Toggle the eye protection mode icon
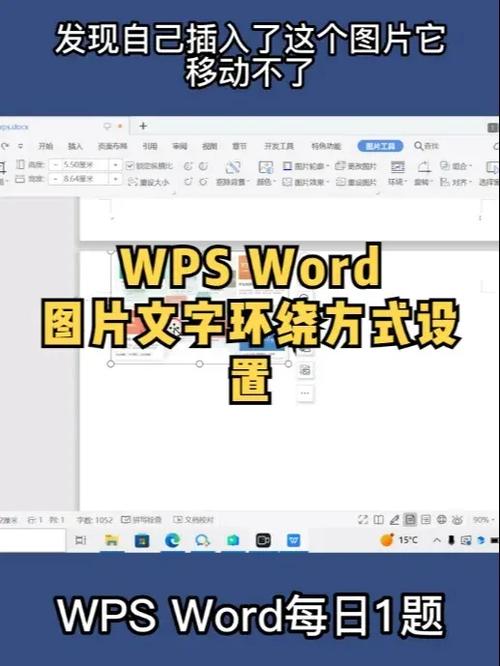Image resolution: width=500 pixels, height=666 pixels. click(x=457, y=519)
